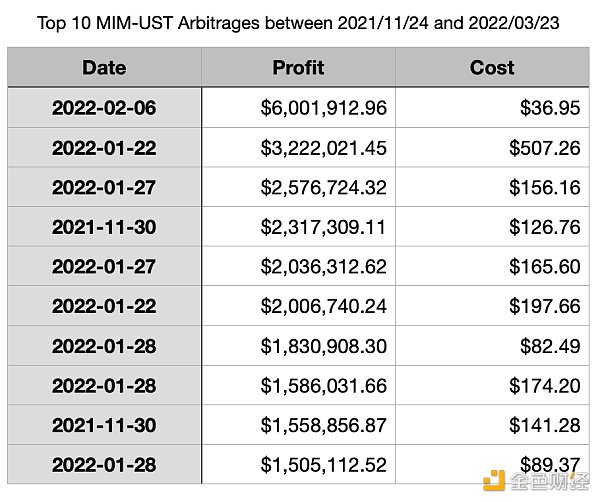
Task: Select the 2022-02-06 date cell
Action: coord(104,108)
